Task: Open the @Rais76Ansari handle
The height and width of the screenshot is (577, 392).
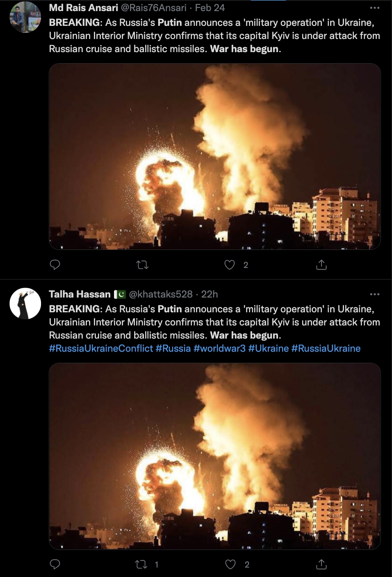Action: click(x=154, y=8)
